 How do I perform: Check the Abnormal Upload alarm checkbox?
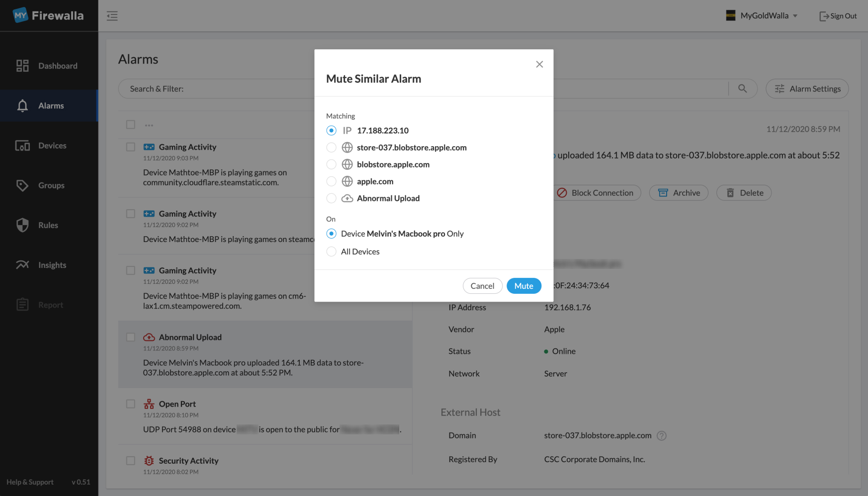click(130, 337)
